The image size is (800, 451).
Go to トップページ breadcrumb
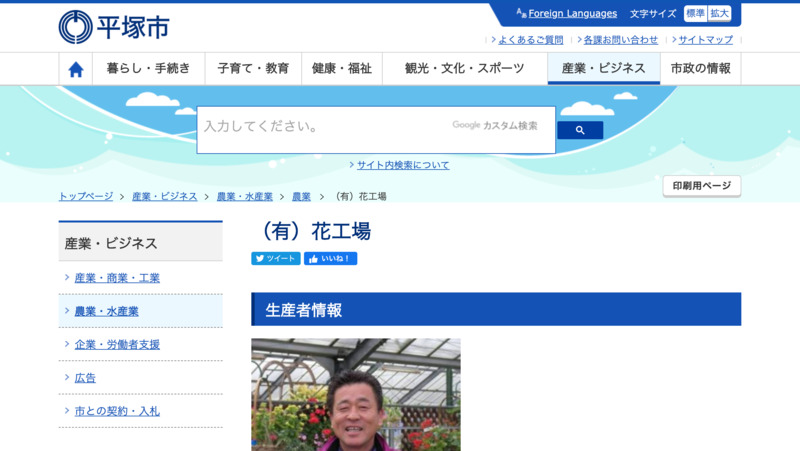tap(86, 196)
